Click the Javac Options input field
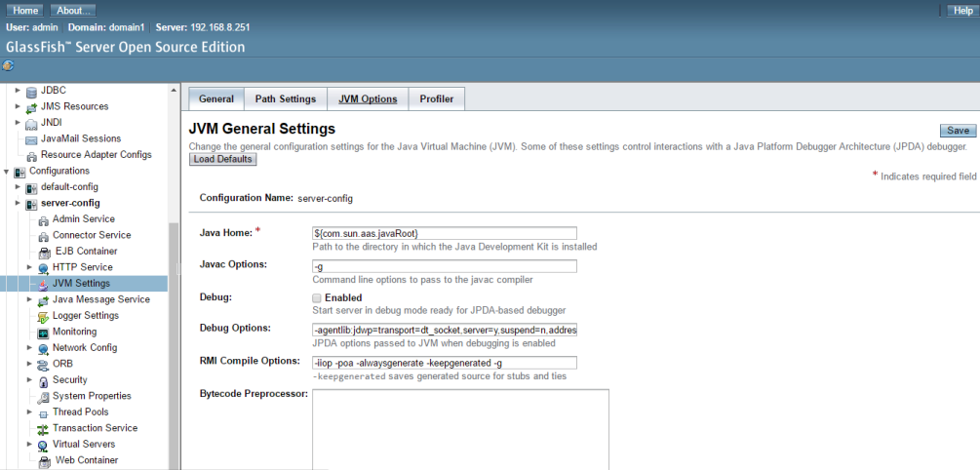 pyautogui.click(x=445, y=266)
